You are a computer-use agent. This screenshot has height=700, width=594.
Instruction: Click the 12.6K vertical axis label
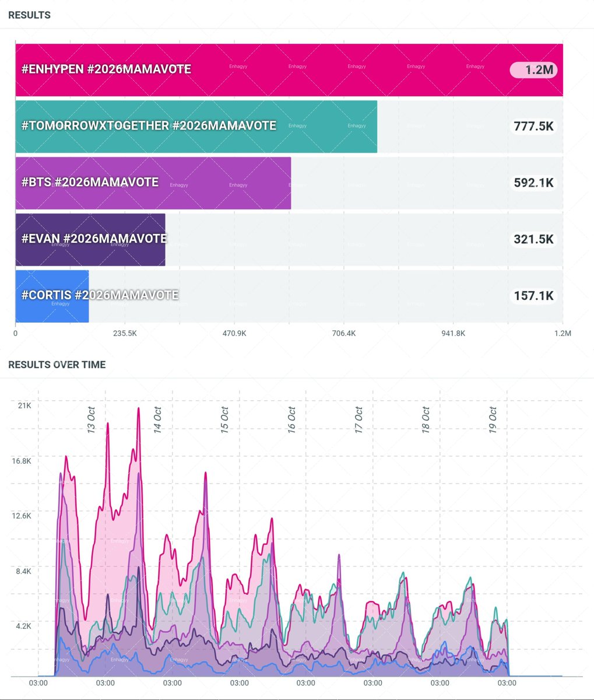click(22, 516)
